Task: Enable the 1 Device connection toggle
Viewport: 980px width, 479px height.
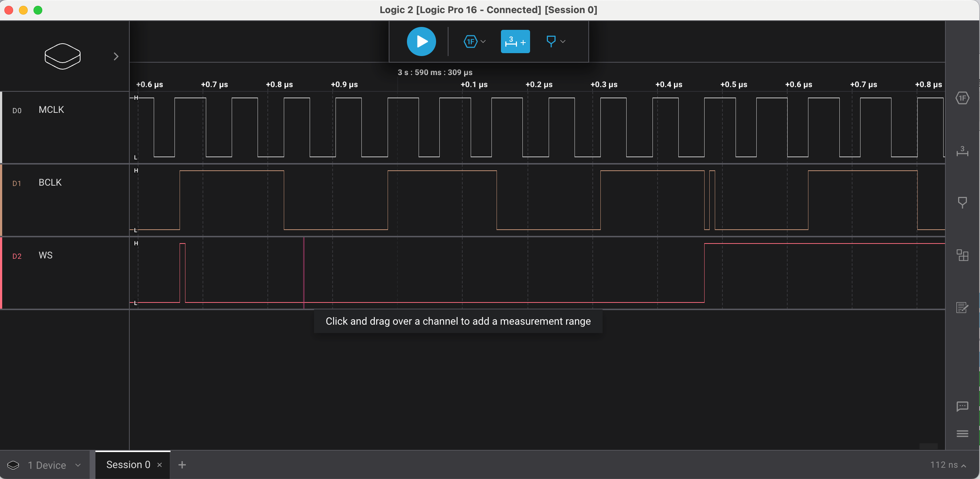Action: tap(47, 465)
